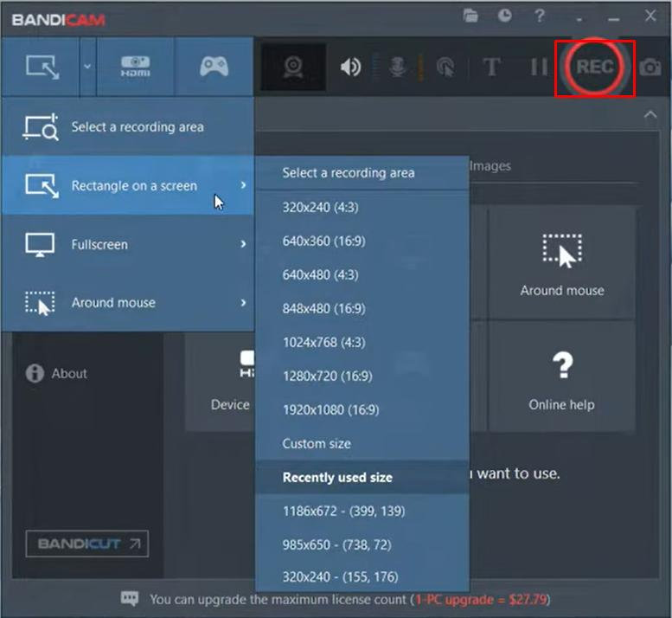Select HDMI Device Recording mode
Viewport: 672px width, 618px height.
(x=136, y=67)
